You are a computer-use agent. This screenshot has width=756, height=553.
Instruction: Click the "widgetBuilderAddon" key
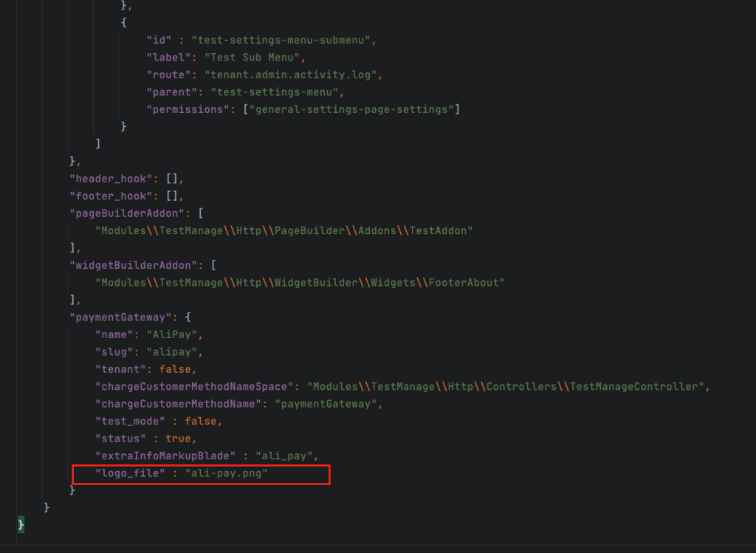[134, 266]
